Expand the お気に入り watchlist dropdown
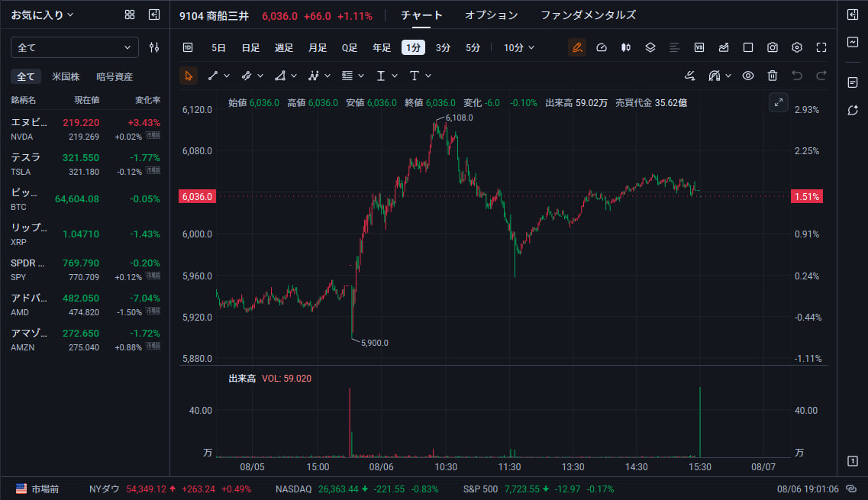Image resolution: width=868 pixels, height=500 pixels. pyautogui.click(x=42, y=15)
